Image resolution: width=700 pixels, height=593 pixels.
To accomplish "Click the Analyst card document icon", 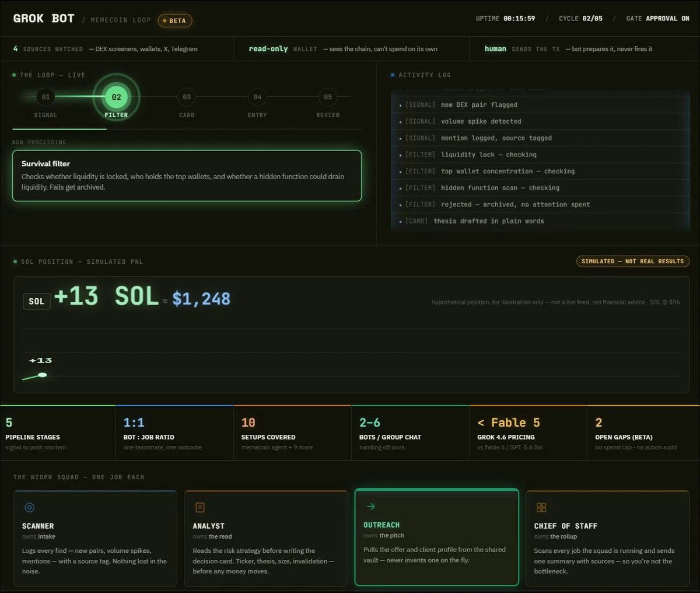I will [200, 508].
